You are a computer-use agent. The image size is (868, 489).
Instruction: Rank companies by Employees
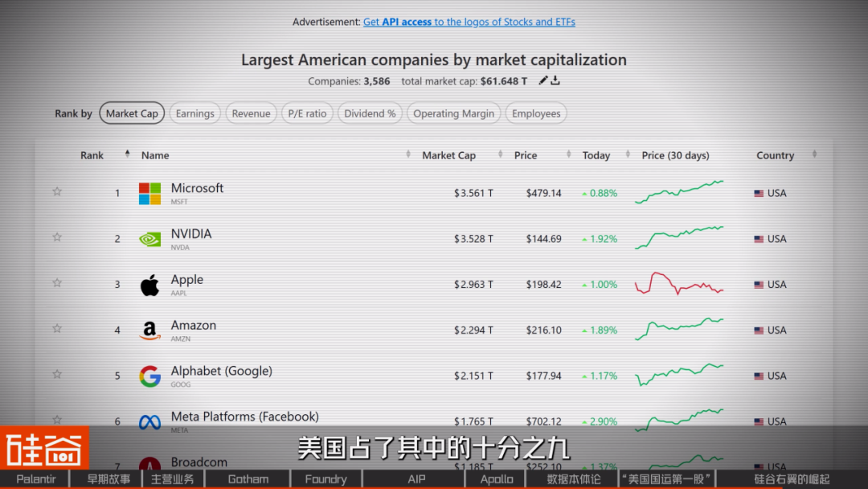pyautogui.click(x=536, y=113)
